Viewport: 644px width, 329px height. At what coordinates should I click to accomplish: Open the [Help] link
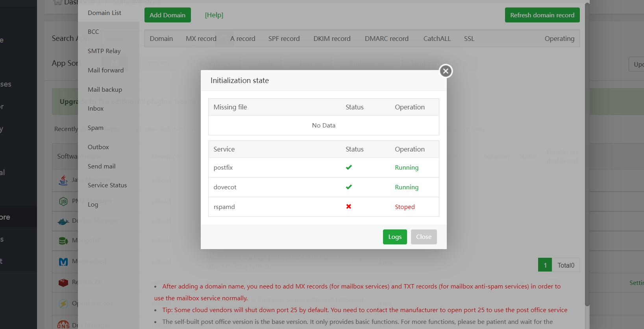click(x=214, y=15)
